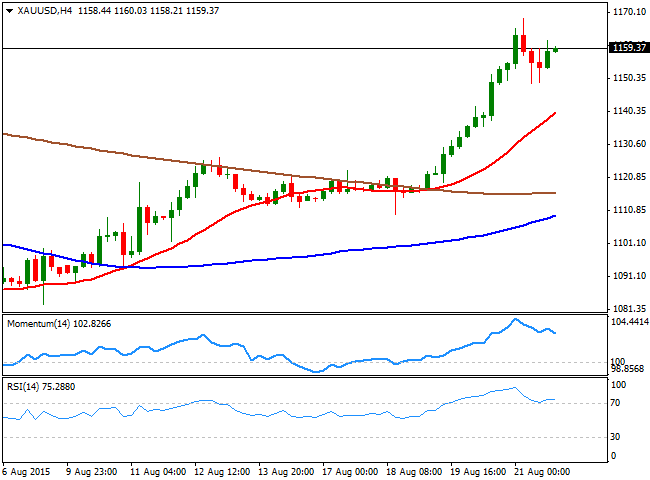Viewport: 650px width, 480px height.
Task: Click the 11 Aug 04:00 time label
Action: pyautogui.click(x=158, y=472)
